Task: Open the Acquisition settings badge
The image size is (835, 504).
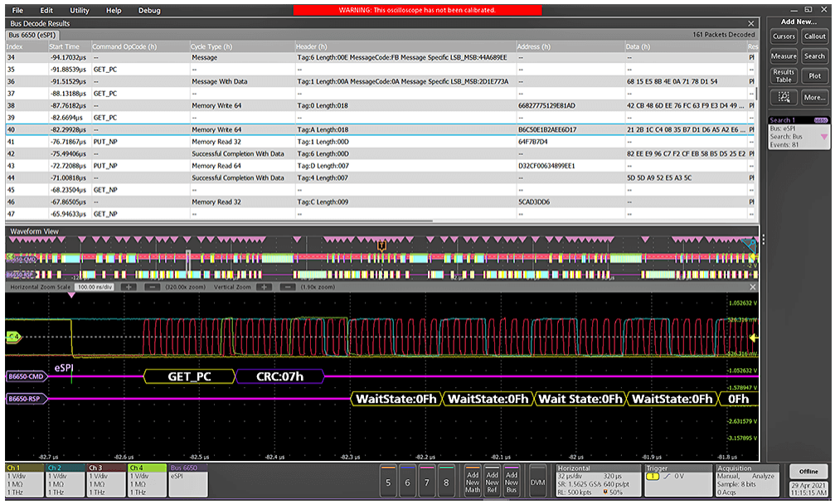Action: (x=747, y=481)
